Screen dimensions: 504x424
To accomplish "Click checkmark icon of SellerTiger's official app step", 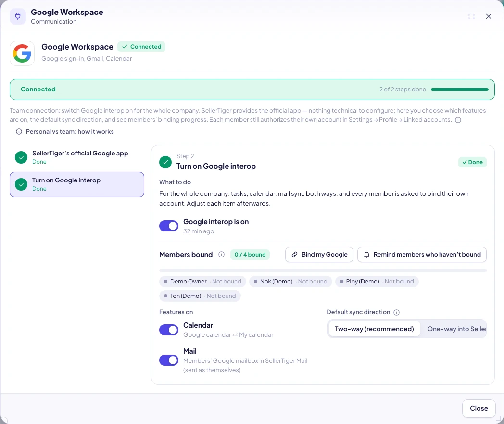I will click(21, 157).
